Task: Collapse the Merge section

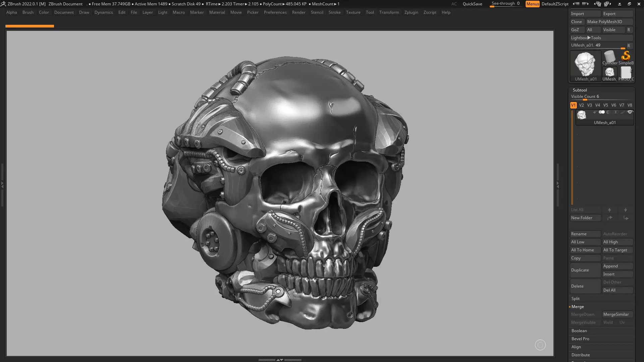Action: point(578,307)
